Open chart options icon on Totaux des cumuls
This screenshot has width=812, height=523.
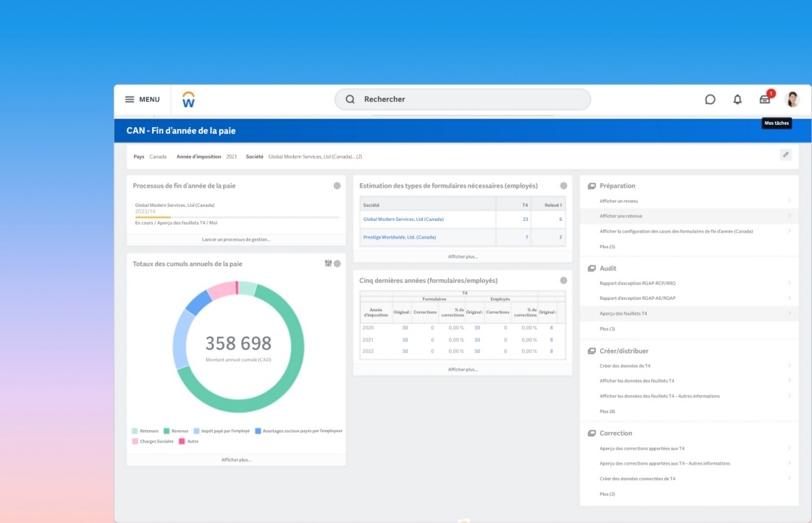(328, 264)
